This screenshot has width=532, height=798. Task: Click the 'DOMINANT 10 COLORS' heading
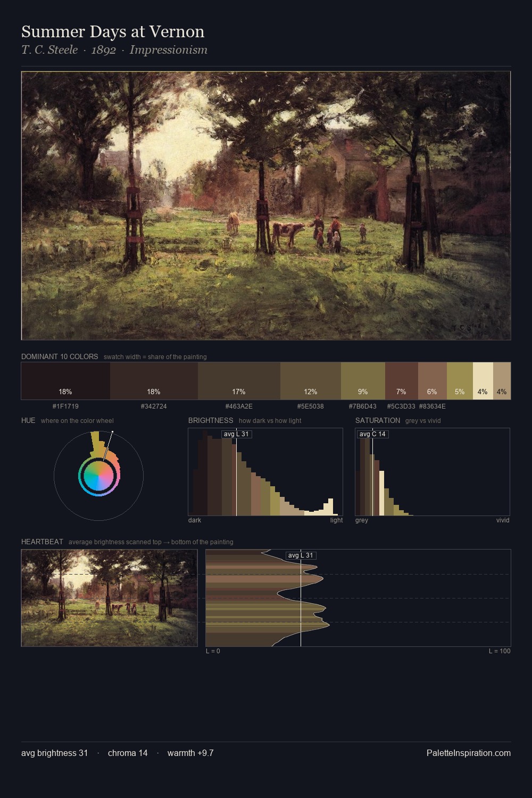pos(60,356)
